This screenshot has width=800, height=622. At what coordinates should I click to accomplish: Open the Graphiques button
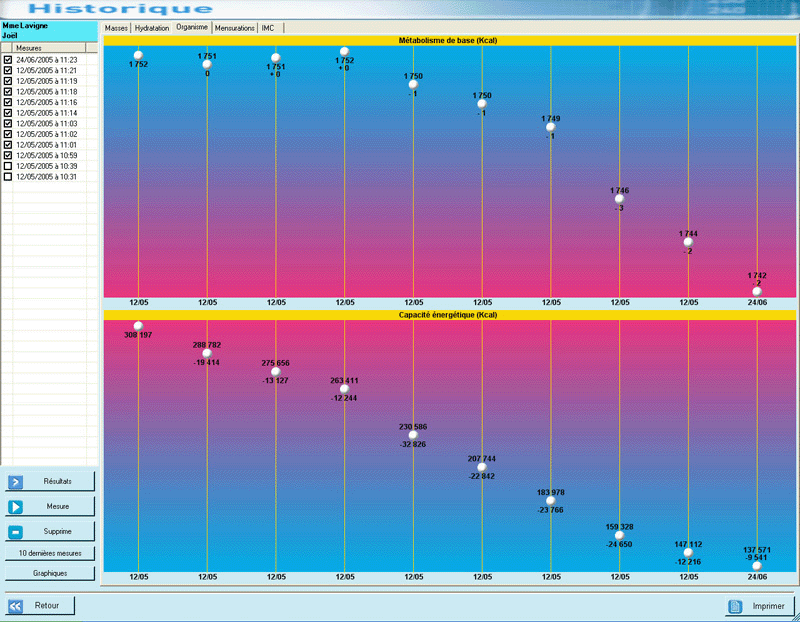click(50, 574)
